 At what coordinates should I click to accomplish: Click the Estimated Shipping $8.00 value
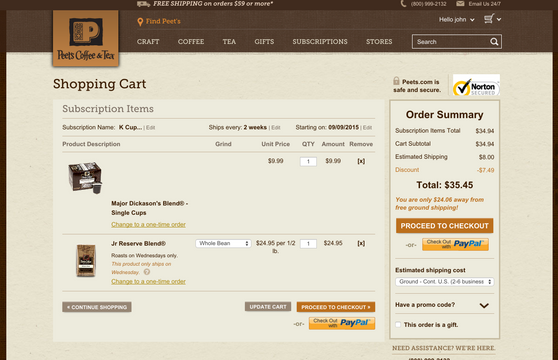point(486,157)
